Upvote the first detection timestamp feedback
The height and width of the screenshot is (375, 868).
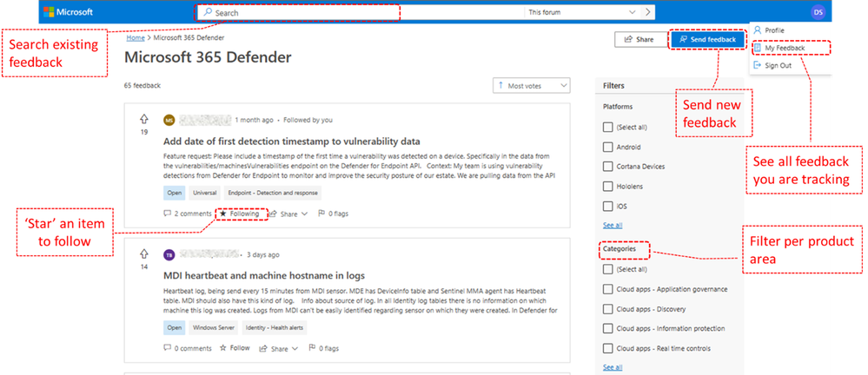tap(144, 119)
